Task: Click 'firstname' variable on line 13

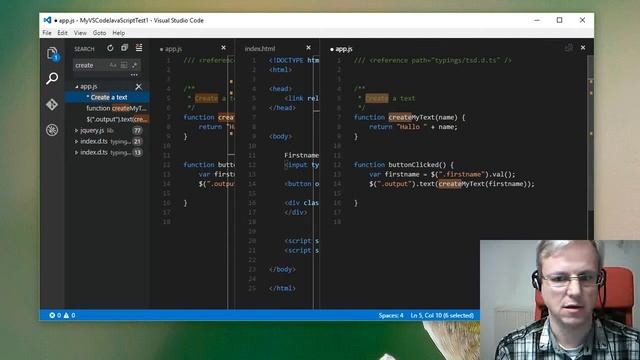Action: click(402, 174)
